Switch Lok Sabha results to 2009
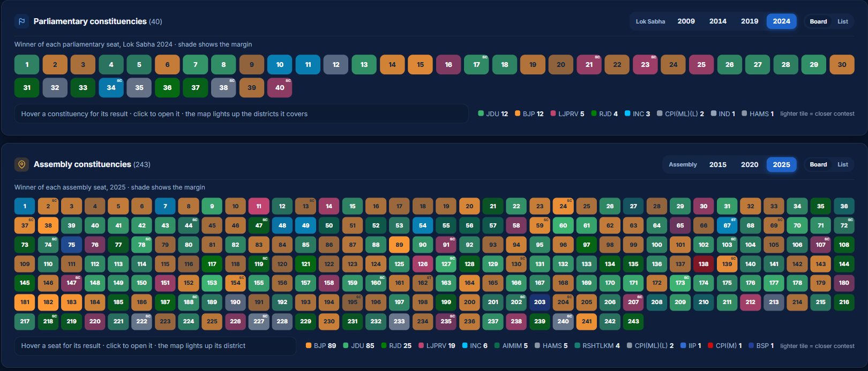This screenshot has height=371, width=868. point(686,21)
